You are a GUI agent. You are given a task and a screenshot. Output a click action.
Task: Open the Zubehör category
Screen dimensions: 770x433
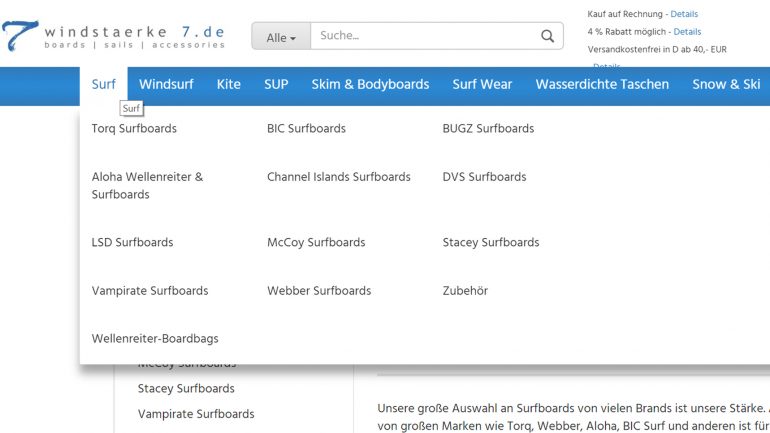coord(465,291)
